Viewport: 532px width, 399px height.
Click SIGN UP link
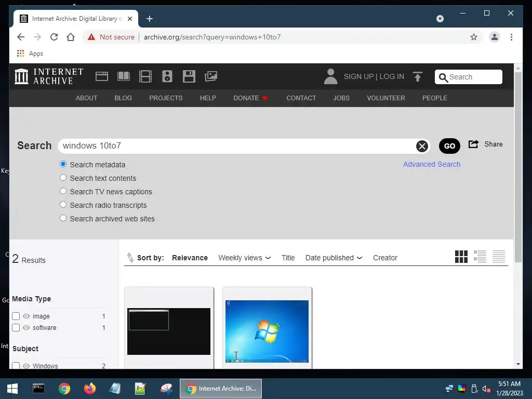(x=358, y=77)
